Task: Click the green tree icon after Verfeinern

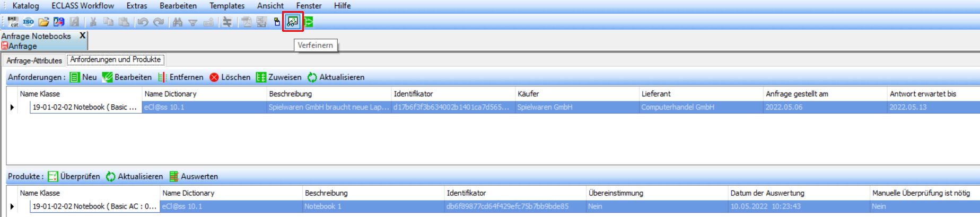Action: [x=309, y=22]
